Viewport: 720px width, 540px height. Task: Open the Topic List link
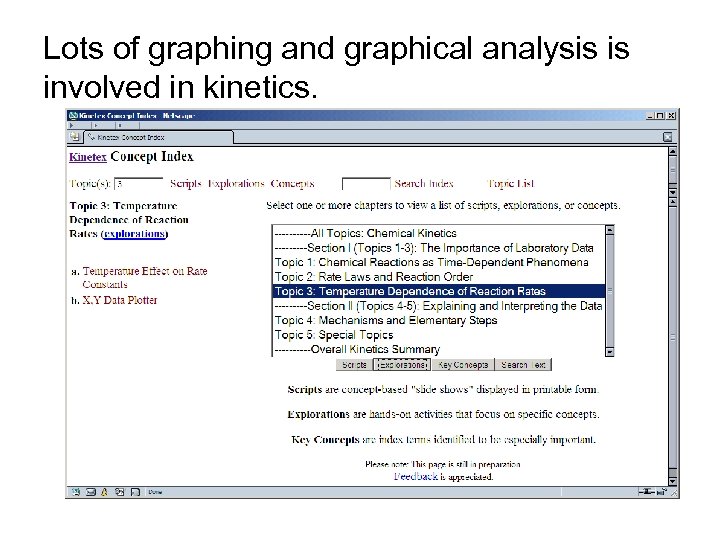tap(511, 184)
